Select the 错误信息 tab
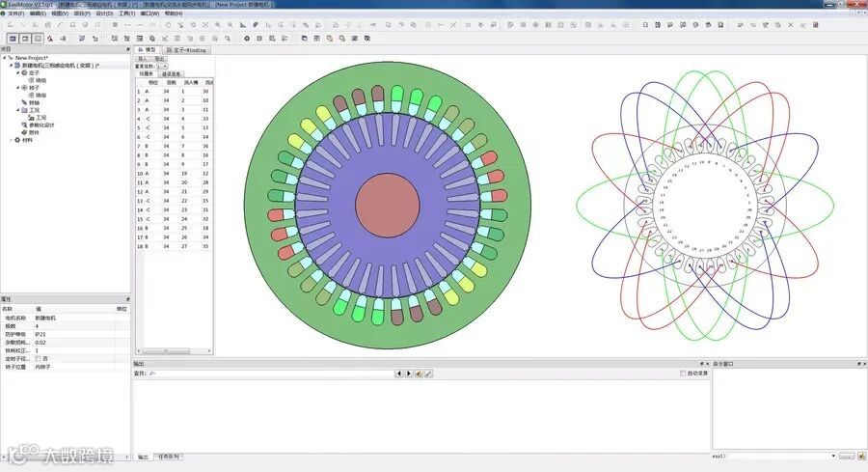 click(x=171, y=73)
